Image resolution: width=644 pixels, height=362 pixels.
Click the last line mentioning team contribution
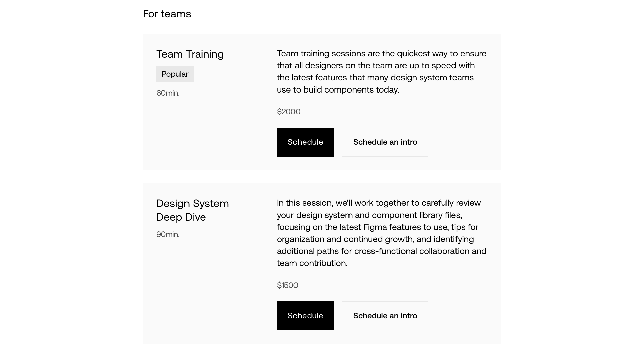pos(312,263)
